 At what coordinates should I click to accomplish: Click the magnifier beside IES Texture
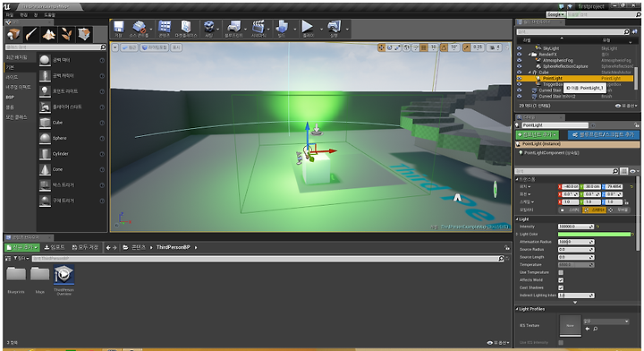(596, 329)
